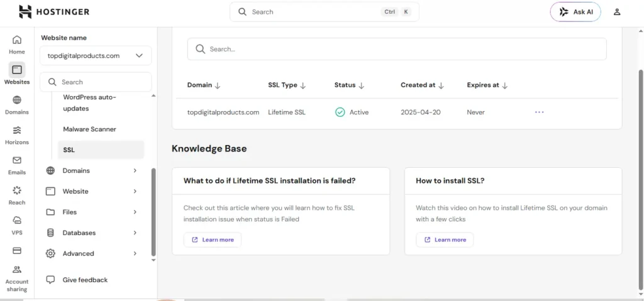Screen dimensions: 644x301
Task: Click the Databases stack icon
Action: [50, 233]
